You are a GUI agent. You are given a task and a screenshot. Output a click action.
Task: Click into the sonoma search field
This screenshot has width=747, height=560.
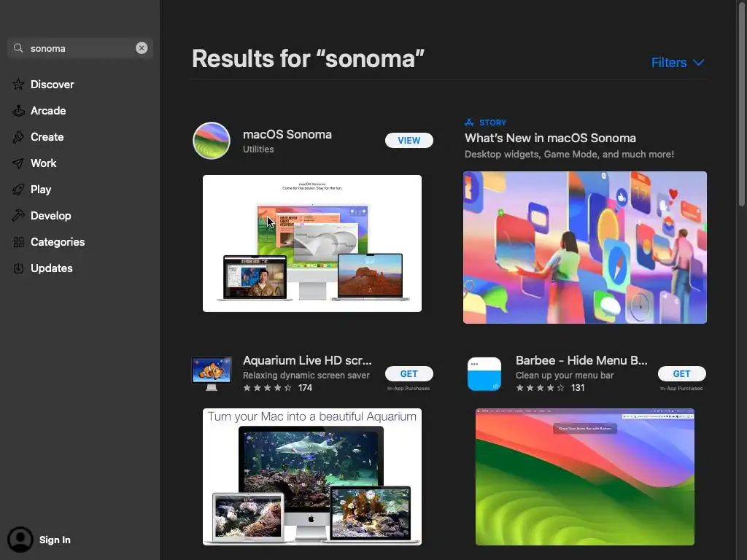80,48
